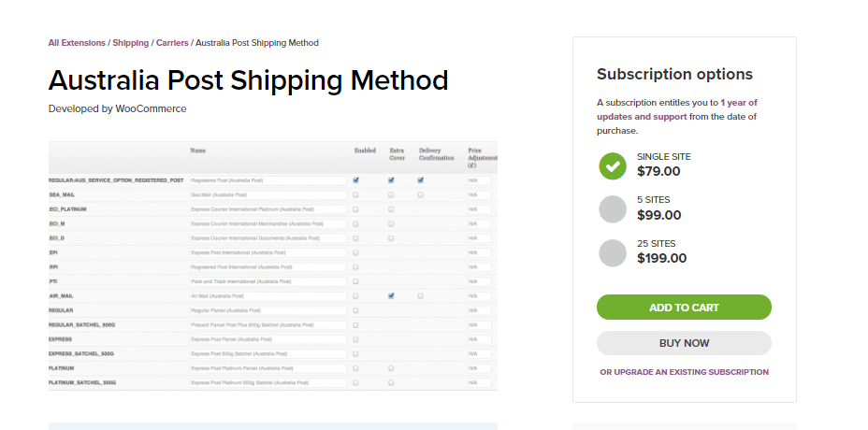The width and height of the screenshot is (868, 430).
Task: Pick the 25 Sites $199.00 subscription
Action: (x=613, y=253)
